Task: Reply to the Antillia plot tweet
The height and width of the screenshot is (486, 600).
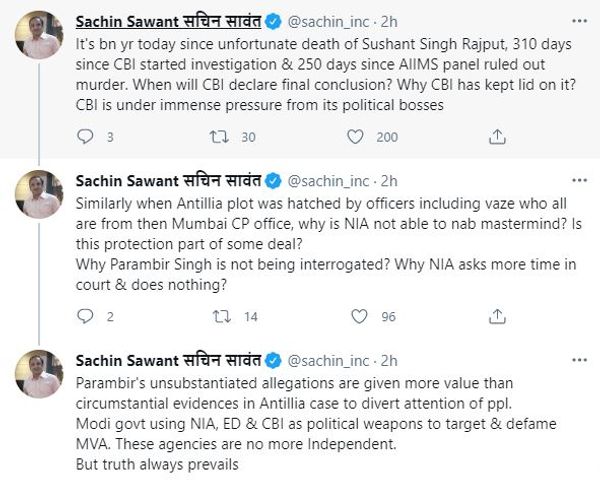Action: [85, 316]
